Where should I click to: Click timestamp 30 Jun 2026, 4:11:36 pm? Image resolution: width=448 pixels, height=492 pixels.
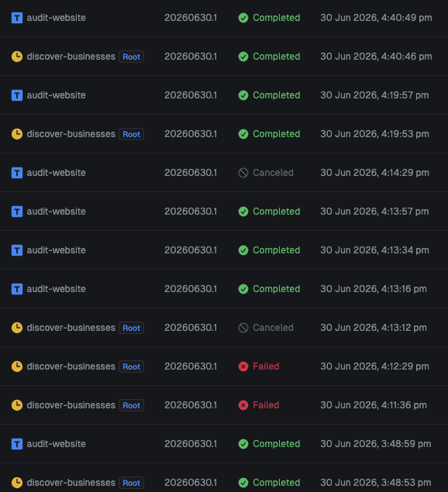(374, 405)
